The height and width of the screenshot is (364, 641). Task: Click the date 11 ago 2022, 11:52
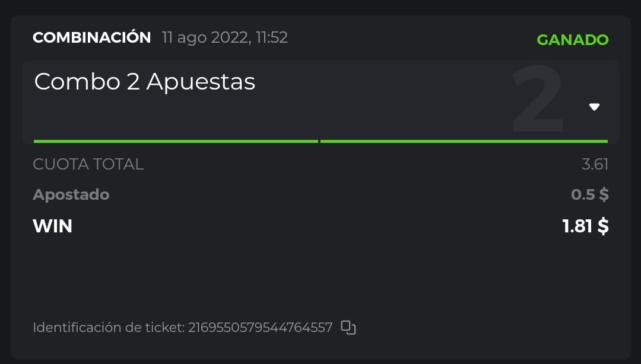click(x=225, y=37)
